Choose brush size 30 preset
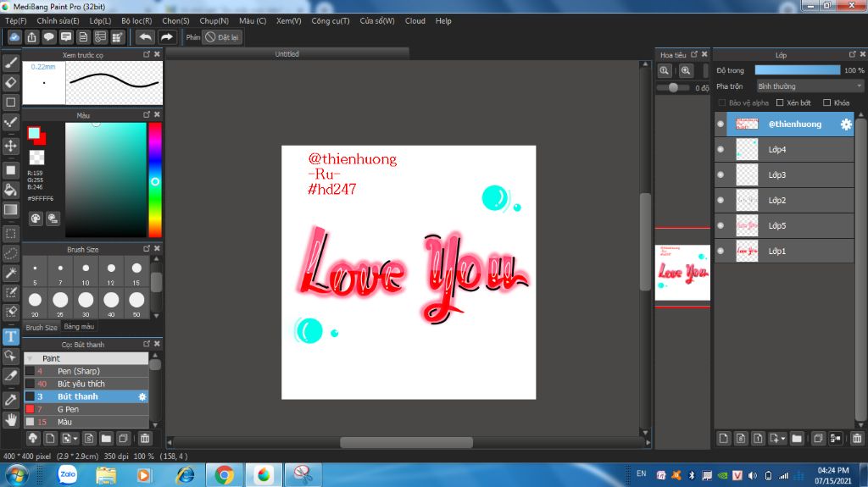Viewport: 868px width, 487px height. pyautogui.click(x=86, y=300)
